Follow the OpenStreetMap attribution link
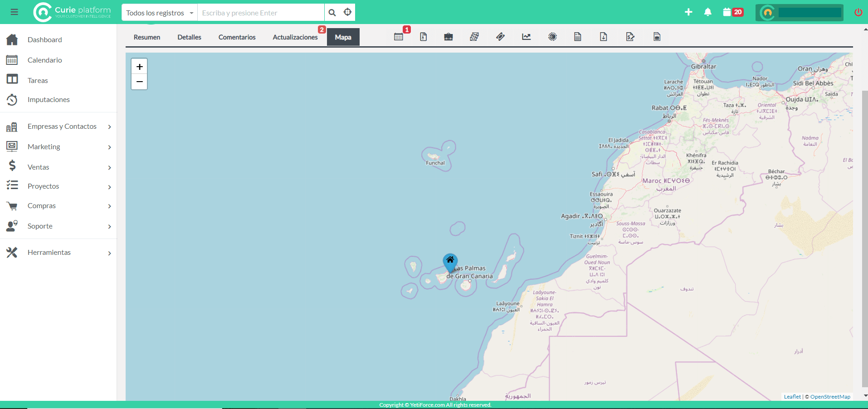 coord(830,397)
